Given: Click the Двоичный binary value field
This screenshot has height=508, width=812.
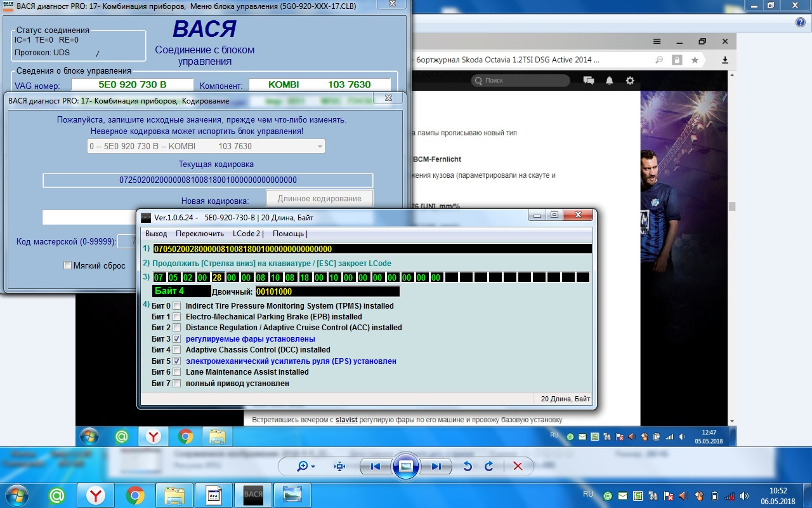Looking at the screenshot, I should (x=327, y=291).
